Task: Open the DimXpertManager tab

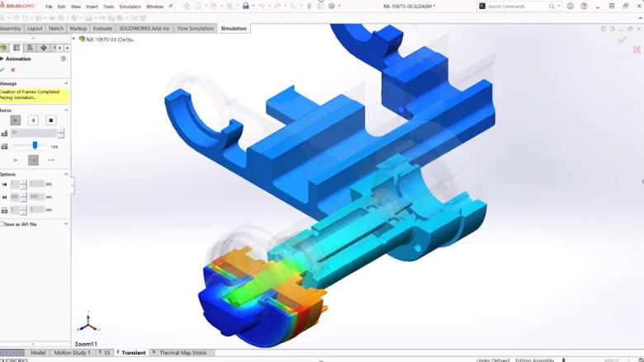Action: 44,48
